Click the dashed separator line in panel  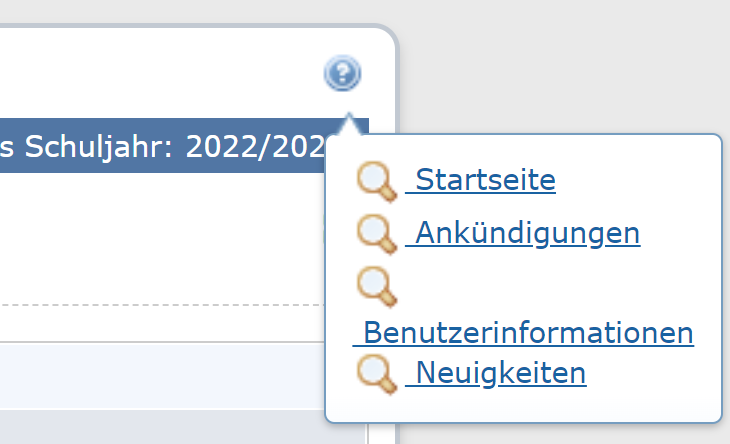pyautogui.click(x=162, y=305)
